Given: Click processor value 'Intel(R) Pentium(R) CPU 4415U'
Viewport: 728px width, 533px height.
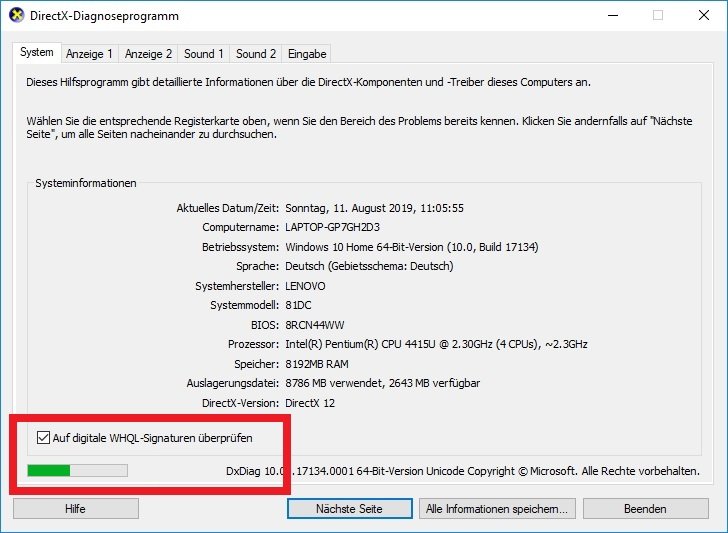Looking at the screenshot, I should (x=360, y=344).
